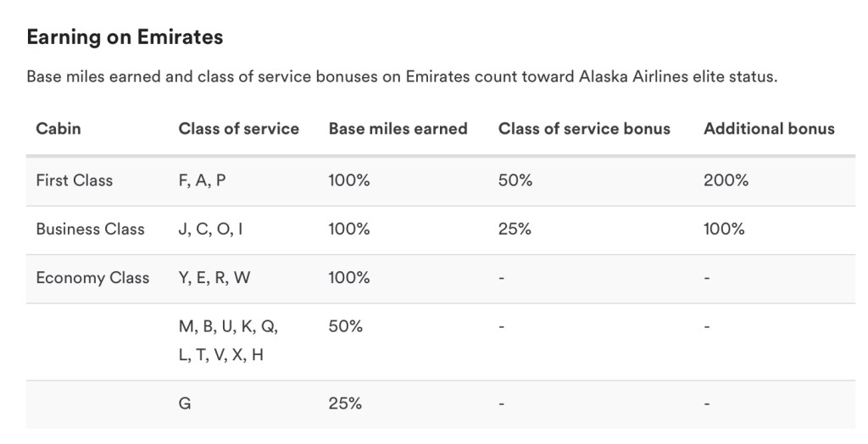Select the "Cabin" column header
The height and width of the screenshot is (444, 868).
coord(58,129)
